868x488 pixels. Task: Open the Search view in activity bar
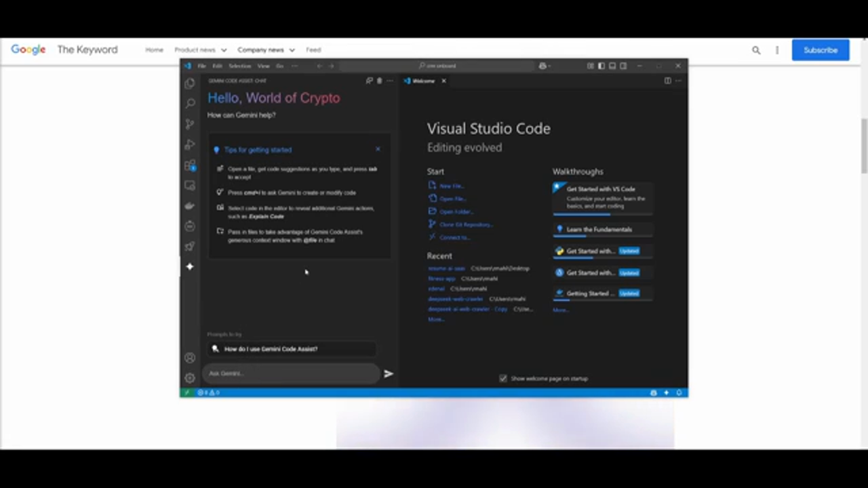190,103
